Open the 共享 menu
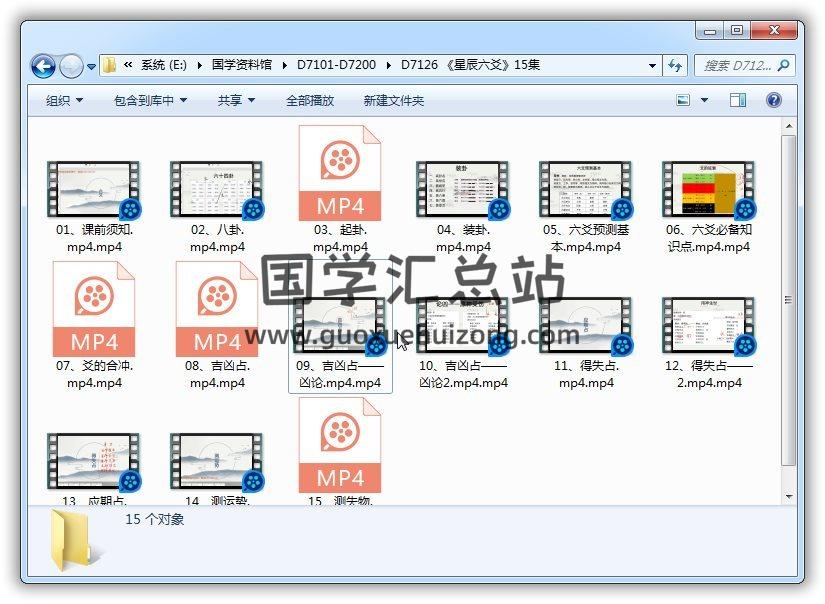The height and width of the screenshot is (604, 825). click(x=236, y=100)
